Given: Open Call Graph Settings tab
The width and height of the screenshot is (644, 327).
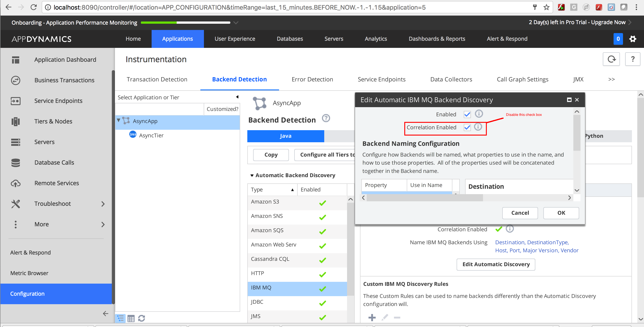Looking at the screenshot, I should pos(523,79).
